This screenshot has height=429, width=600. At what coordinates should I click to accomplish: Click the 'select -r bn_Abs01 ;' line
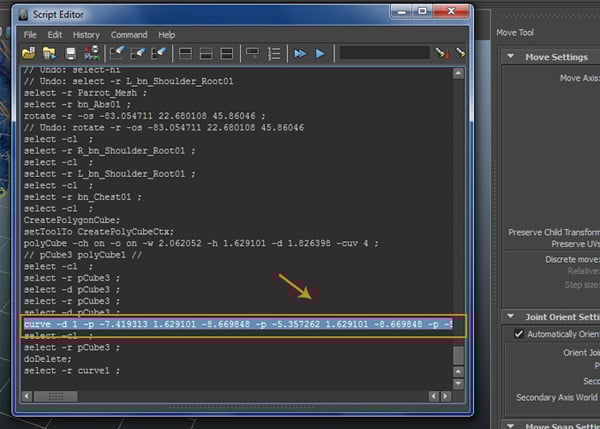tap(77, 104)
